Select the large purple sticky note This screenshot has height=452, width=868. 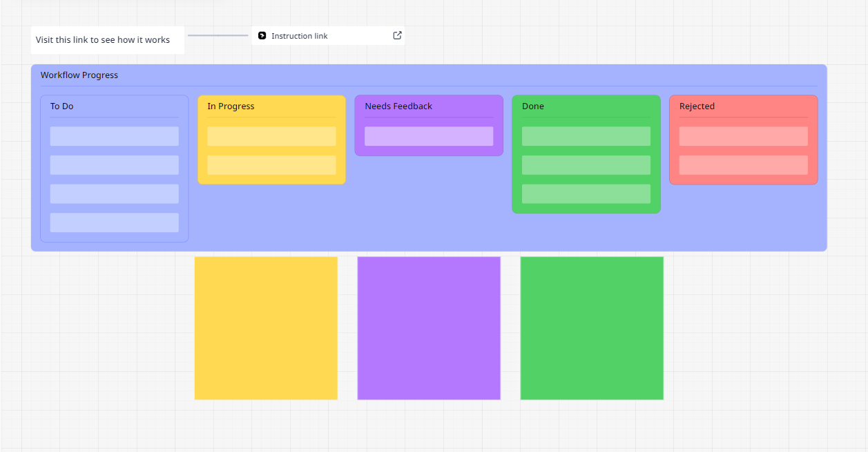[429, 328]
